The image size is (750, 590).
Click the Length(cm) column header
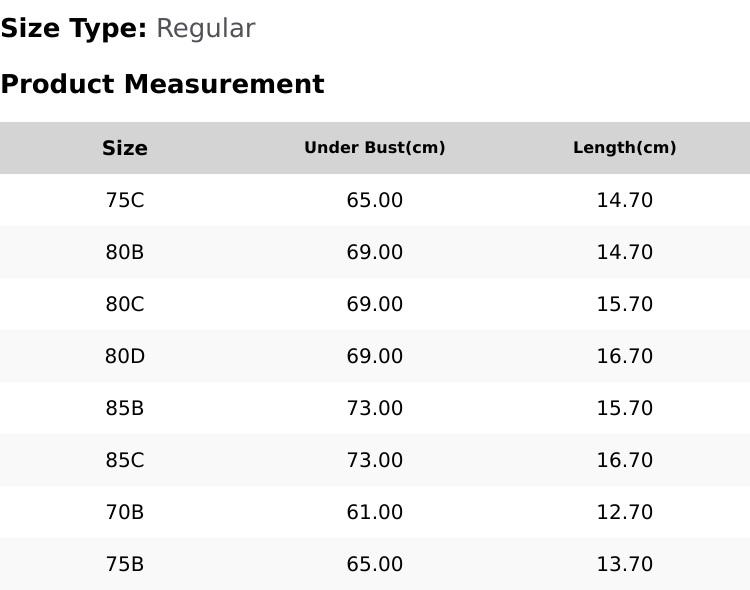point(625,148)
